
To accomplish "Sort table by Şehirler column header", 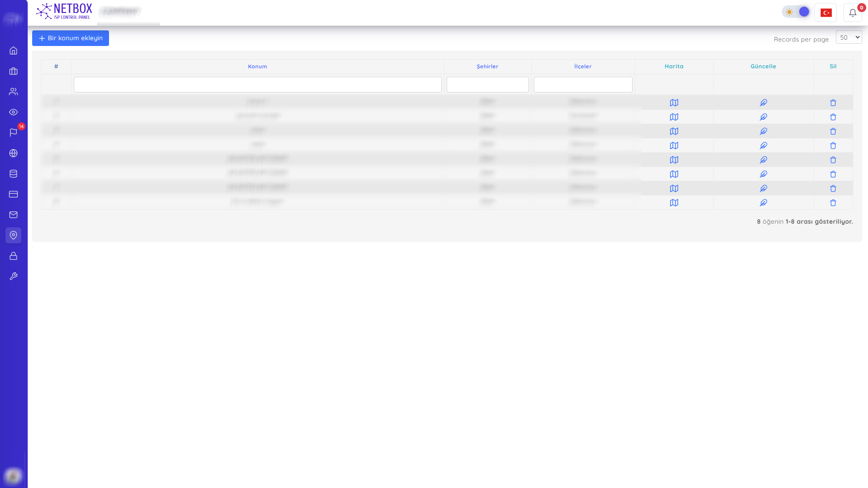I will (487, 67).
